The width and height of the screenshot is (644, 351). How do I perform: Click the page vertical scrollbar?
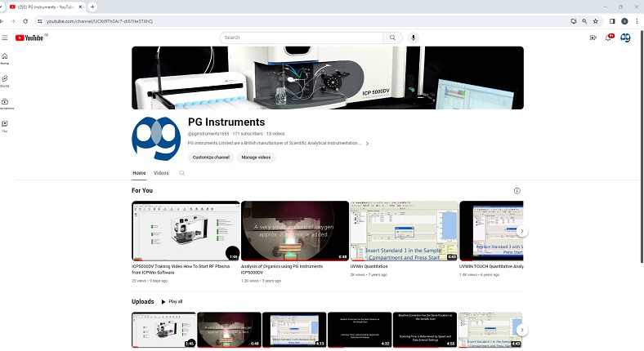[642, 148]
